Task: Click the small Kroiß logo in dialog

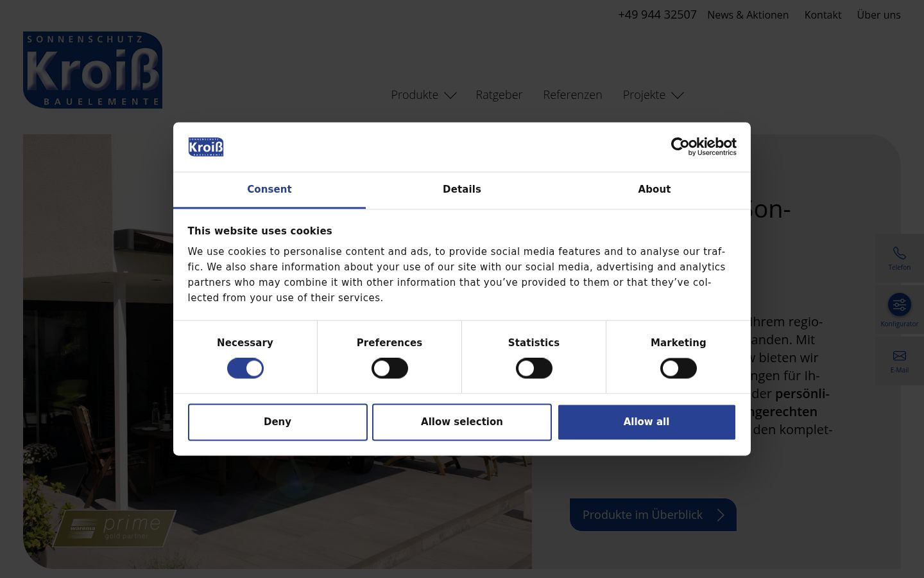Action: (206, 147)
